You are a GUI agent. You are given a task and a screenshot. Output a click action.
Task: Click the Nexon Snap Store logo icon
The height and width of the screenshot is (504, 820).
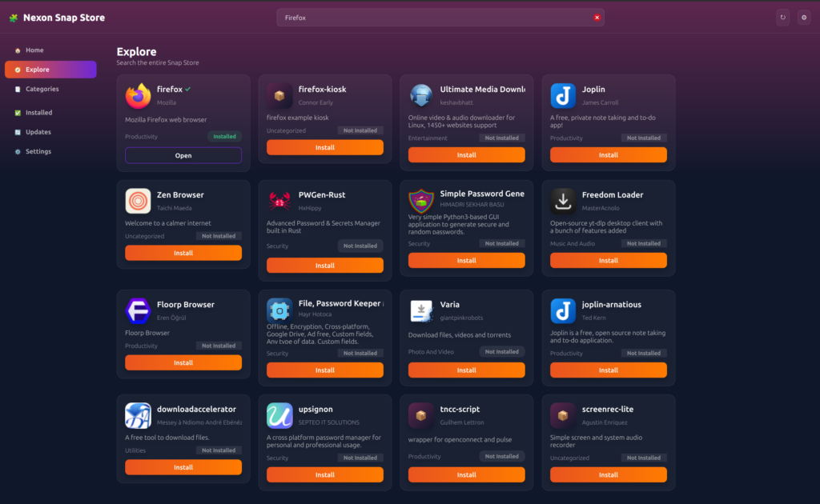14,18
